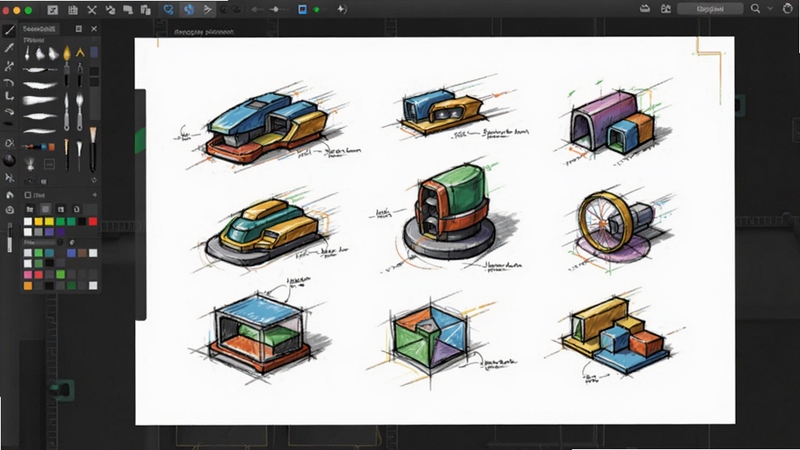Click the grid table icon in top toolbar
The height and width of the screenshot is (450, 800).
[x=73, y=10]
